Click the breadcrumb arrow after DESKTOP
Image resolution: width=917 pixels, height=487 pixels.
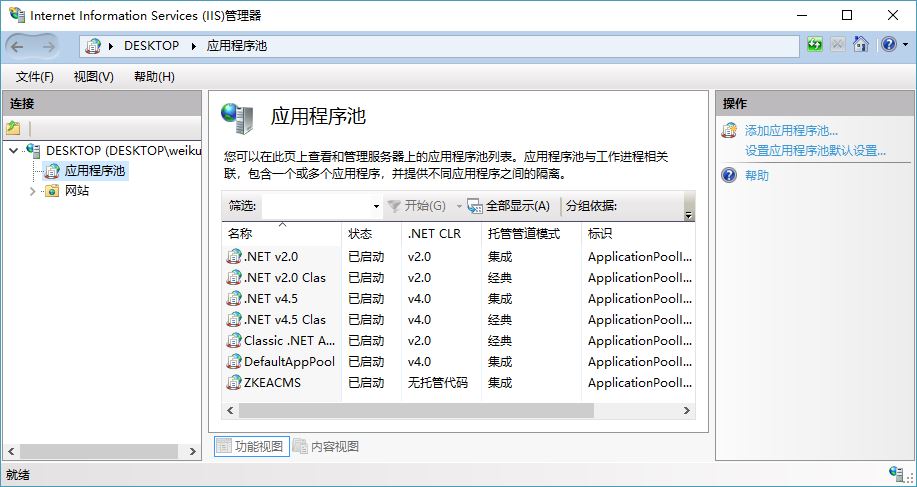pyautogui.click(x=194, y=46)
